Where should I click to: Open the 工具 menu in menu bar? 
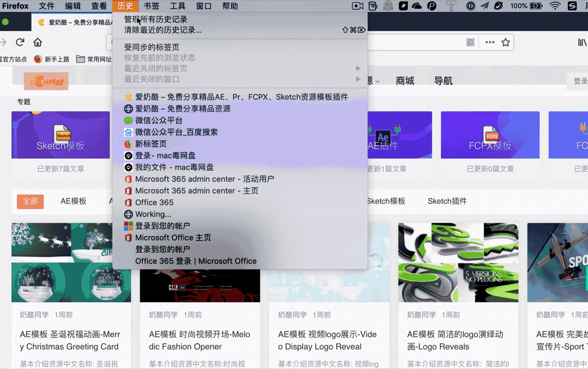(x=178, y=6)
